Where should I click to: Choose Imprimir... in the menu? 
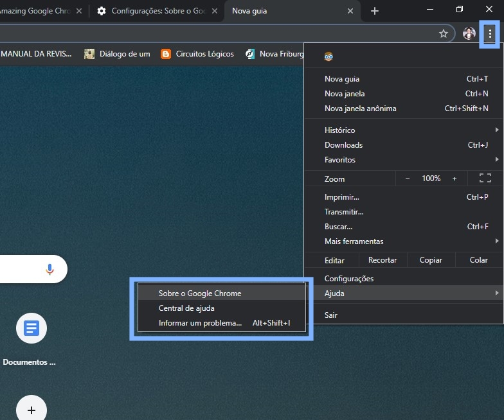[404, 197]
